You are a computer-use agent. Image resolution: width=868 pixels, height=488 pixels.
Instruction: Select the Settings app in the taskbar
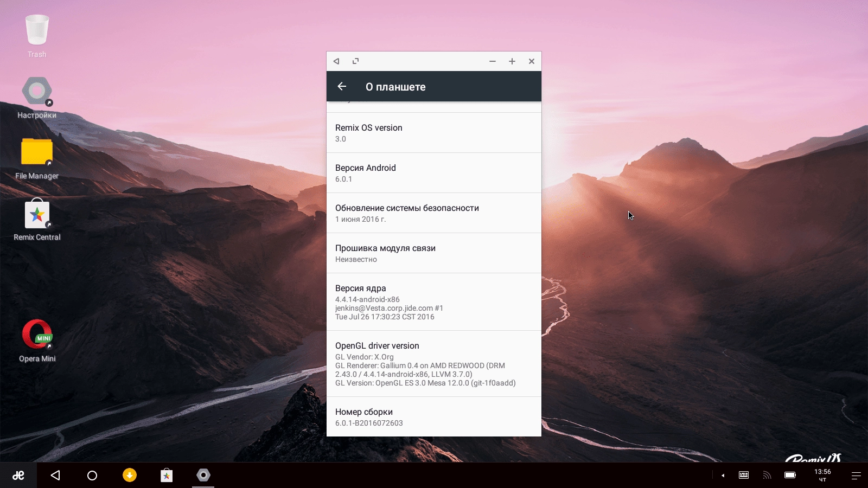203,475
